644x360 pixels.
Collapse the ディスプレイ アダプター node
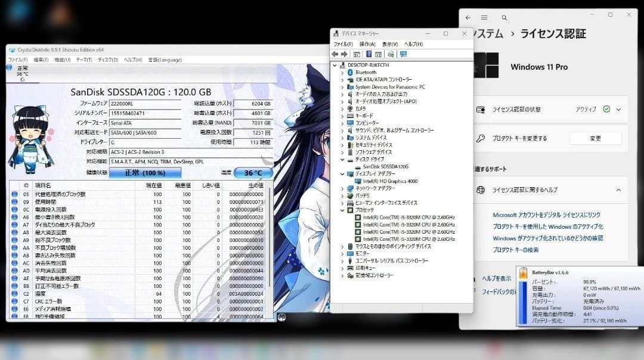click(x=342, y=173)
